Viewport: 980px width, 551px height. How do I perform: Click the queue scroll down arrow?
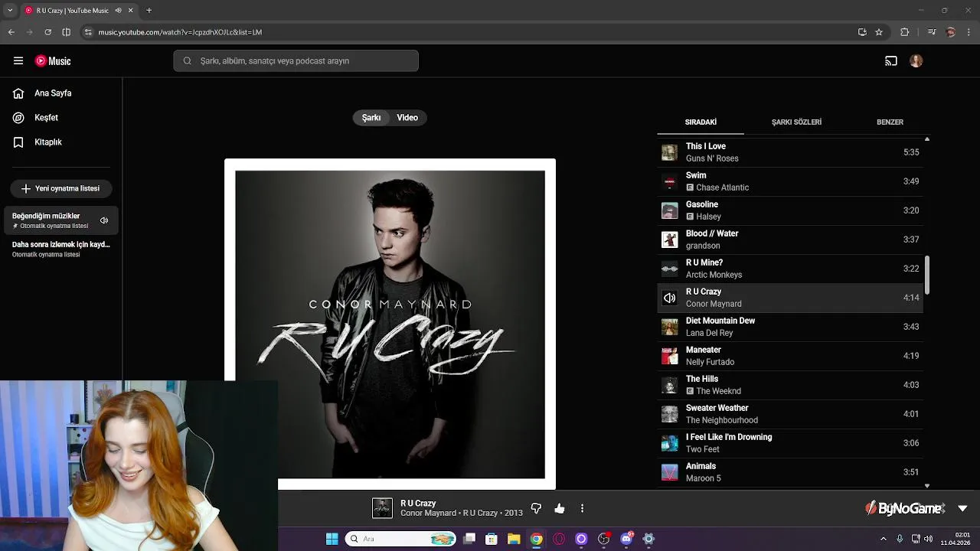tap(927, 486)
